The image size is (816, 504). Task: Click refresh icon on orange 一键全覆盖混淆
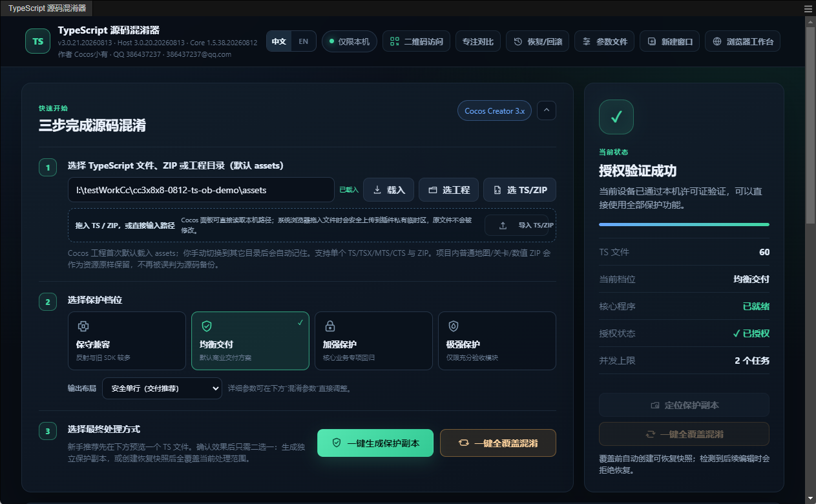point(463,443)
